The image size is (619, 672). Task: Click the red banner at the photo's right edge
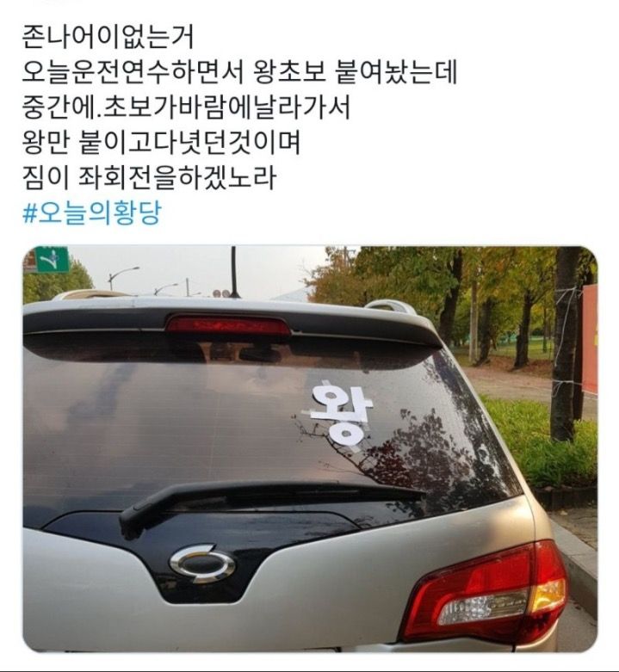[590, 338]
